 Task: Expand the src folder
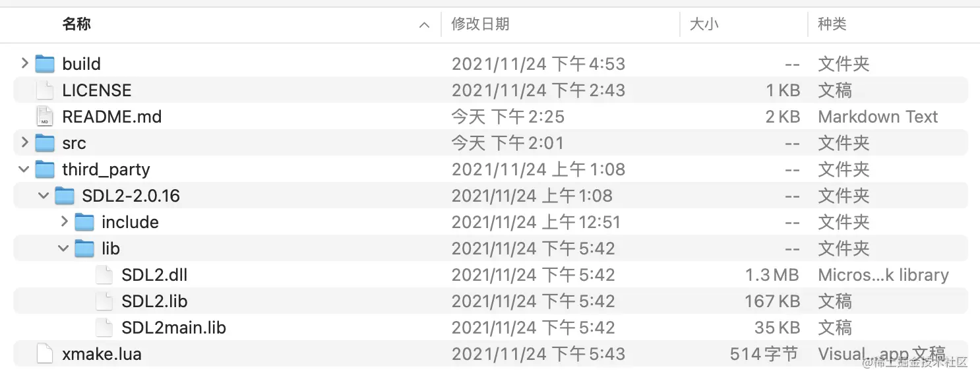coord(24,142)
